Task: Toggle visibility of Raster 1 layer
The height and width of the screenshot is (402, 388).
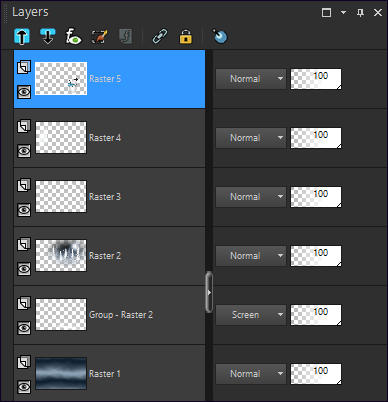Action: coord(24,387)
